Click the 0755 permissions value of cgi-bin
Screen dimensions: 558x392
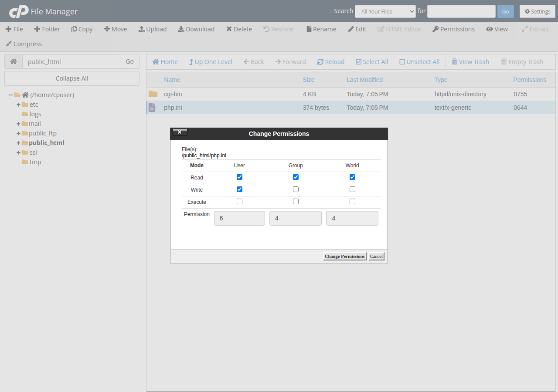[x=521, y=94]
